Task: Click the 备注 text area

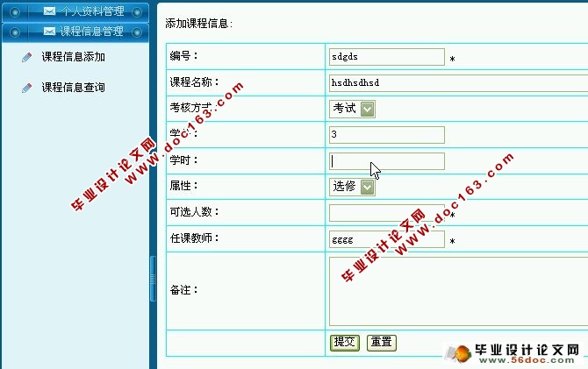Action: pyautogui.click(x=458, y=292)
